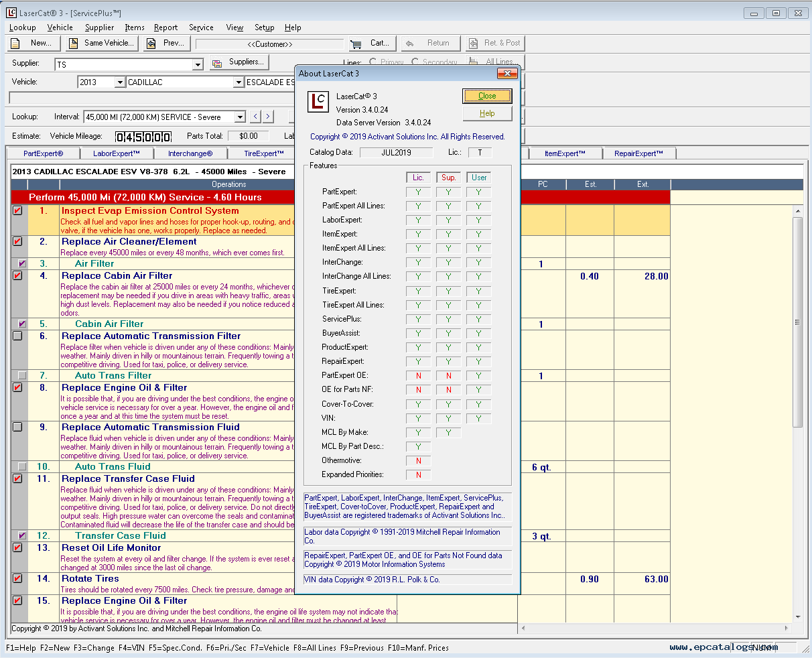Click the Parts Total field
The width and height of the screenshot is (812, 658).
click(249, 136)
